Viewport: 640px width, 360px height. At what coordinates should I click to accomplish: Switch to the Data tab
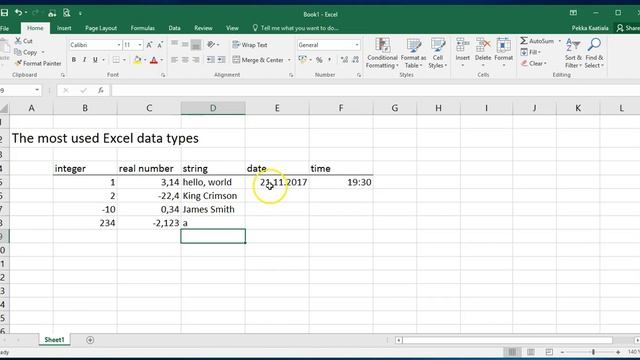174,28
